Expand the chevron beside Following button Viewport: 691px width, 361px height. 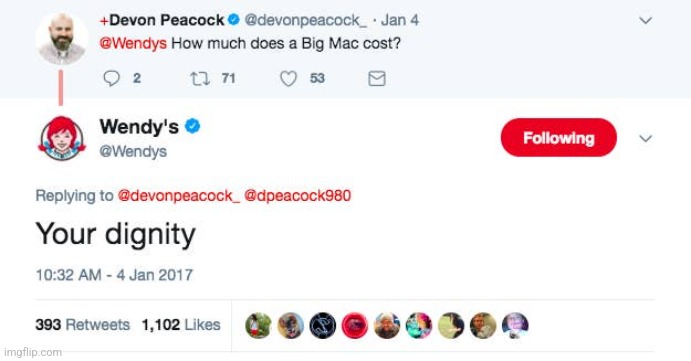(645, 138)
